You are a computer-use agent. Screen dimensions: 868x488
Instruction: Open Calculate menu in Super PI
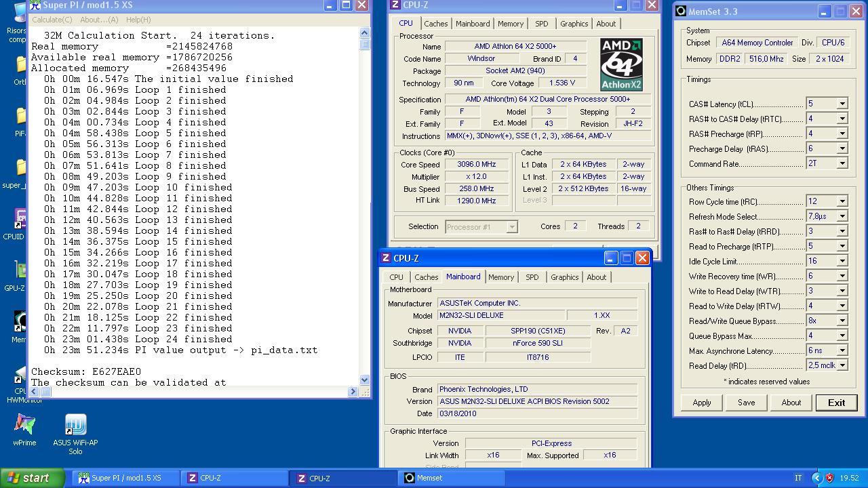coord(52,20)
